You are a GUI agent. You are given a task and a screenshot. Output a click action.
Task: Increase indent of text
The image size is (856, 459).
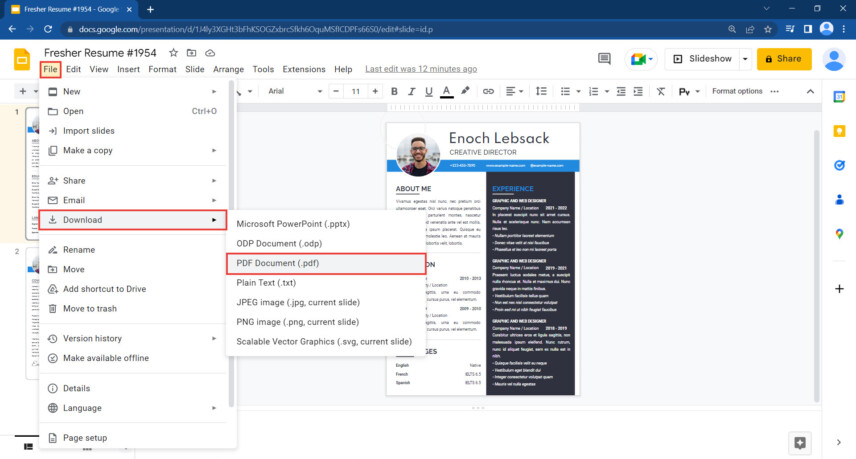[x=638, y=91]
